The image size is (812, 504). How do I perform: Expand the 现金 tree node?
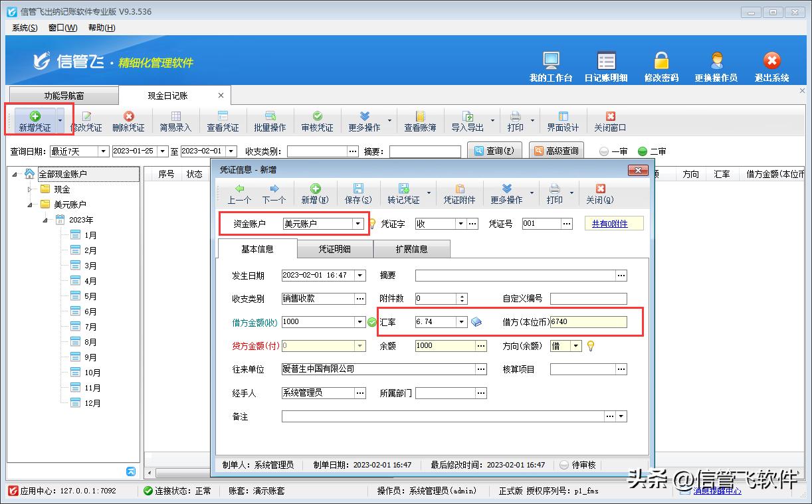tap(29, 189)
